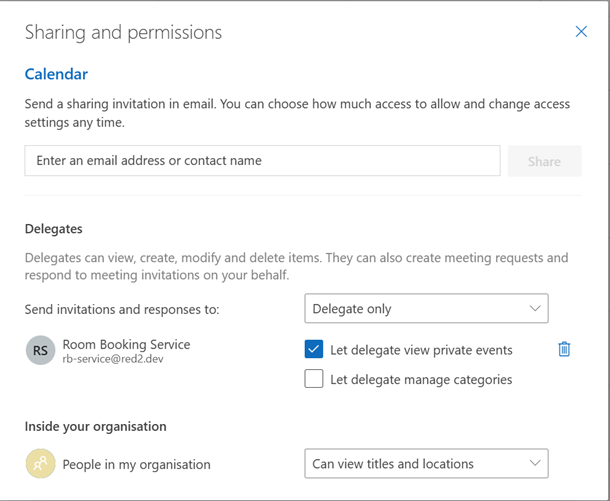This screenshot has width=610, height=501.
Task: Click Send invitations and responses to label
Action: (122, 310)
